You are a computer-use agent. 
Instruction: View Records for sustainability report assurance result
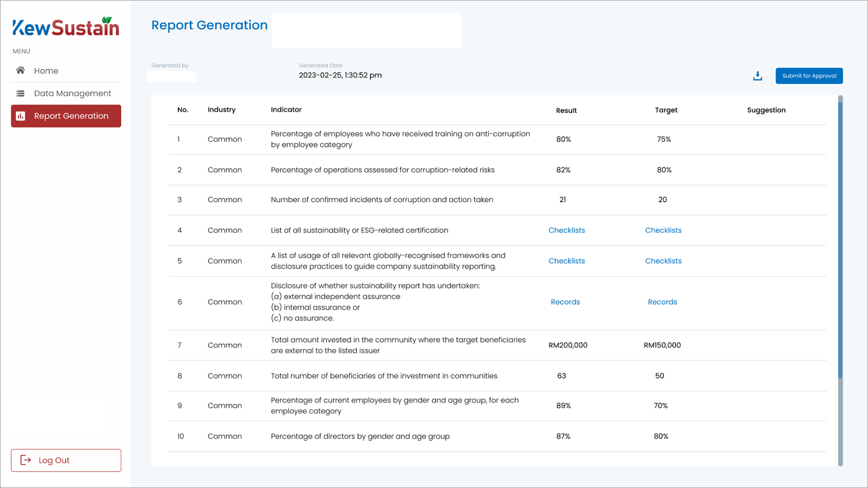pos(565,302)
